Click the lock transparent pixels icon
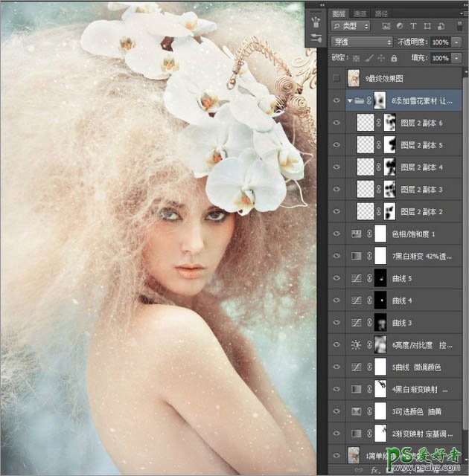 (357, 58)
